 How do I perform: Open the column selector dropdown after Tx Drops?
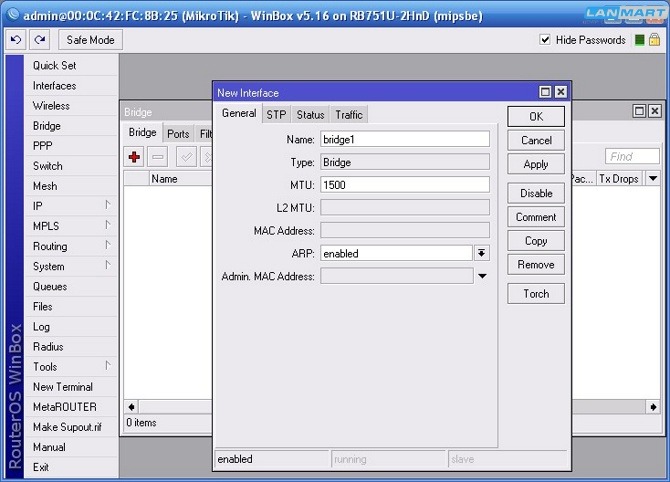point(652,179)
